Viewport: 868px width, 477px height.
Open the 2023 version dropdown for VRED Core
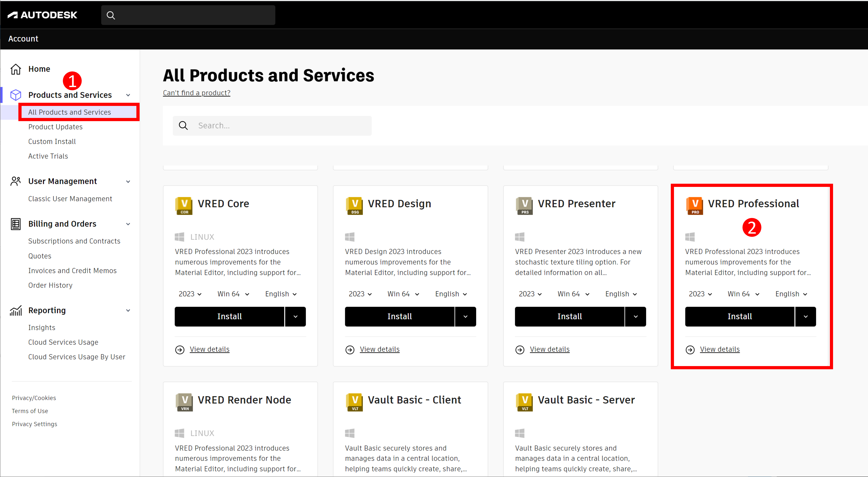coord(190,294)
